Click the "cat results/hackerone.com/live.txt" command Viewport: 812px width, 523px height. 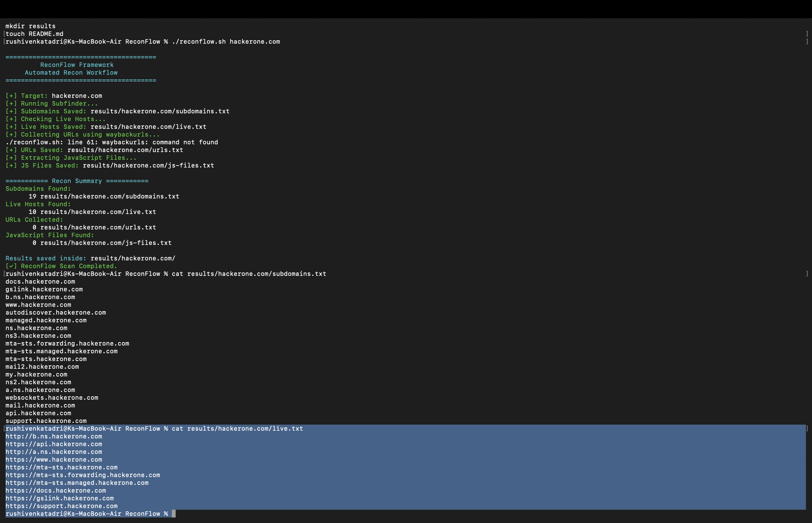point(238,428)
